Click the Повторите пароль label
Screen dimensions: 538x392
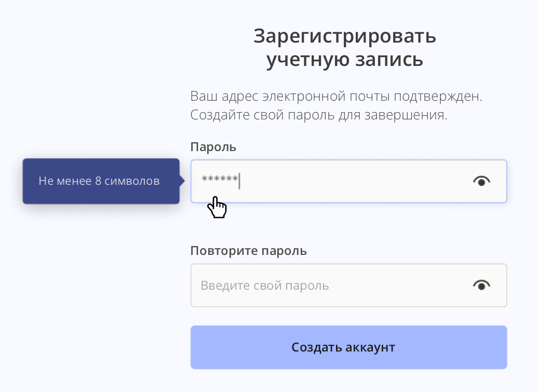coord(248,251)
